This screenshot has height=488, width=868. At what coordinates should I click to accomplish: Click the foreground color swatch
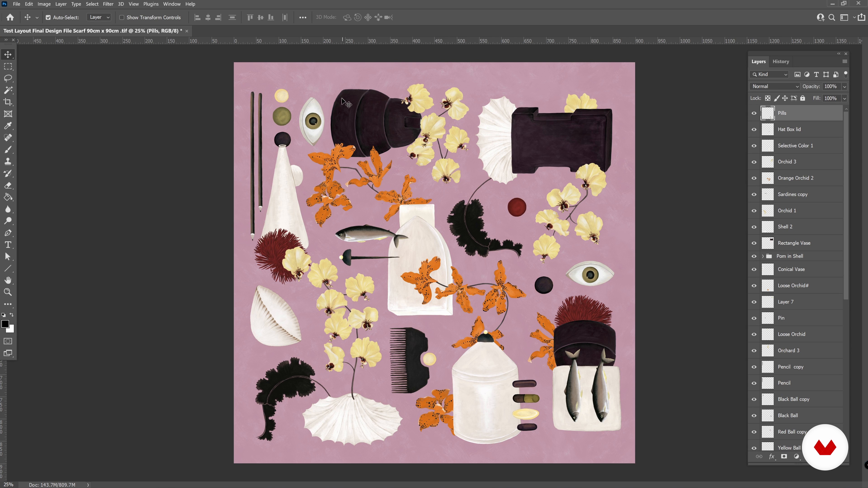coord(5,324)
